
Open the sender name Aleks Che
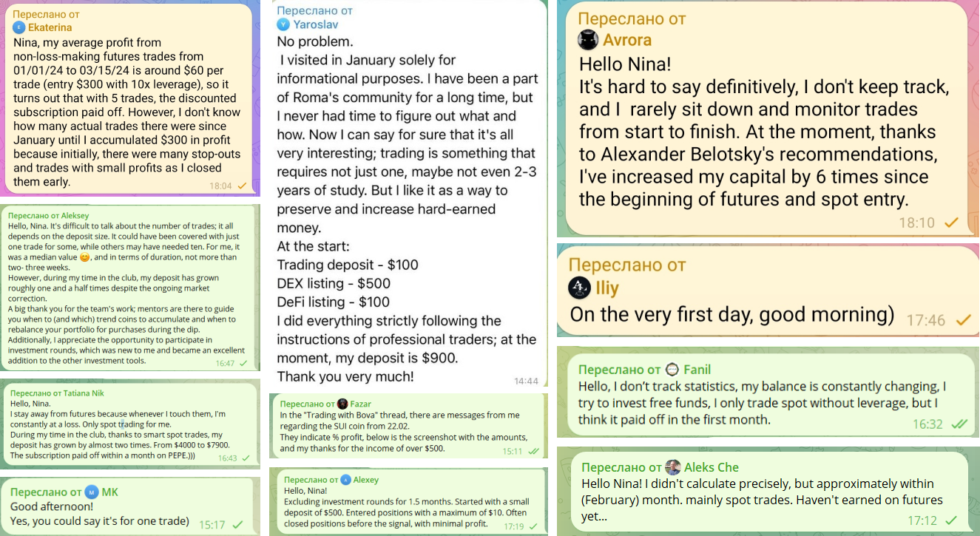tap(712, 467)
